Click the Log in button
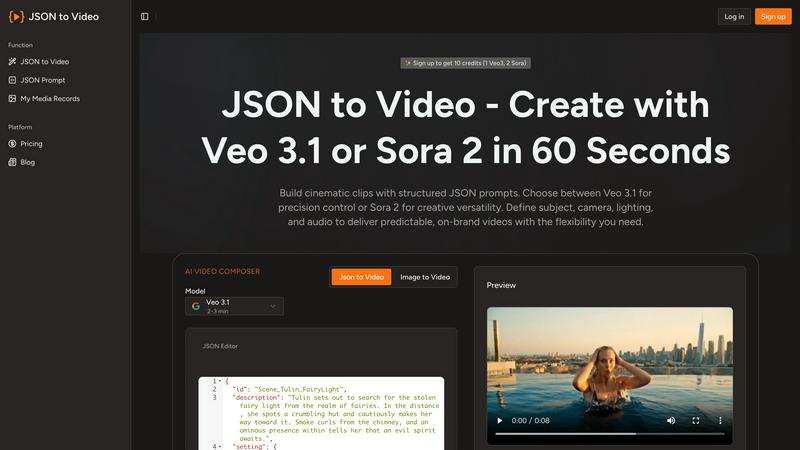 click(734, 16)
